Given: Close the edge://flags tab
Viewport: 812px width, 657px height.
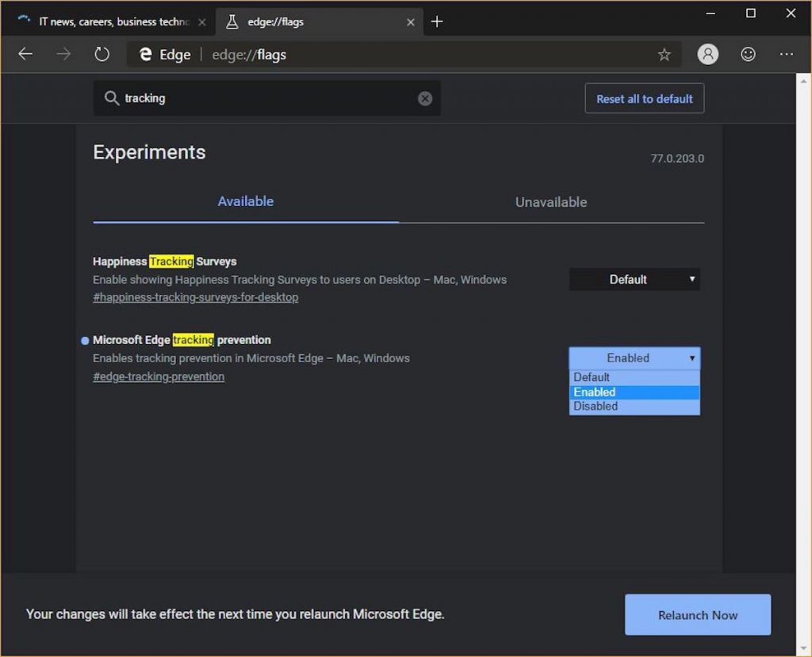Looking at the screenshot, I should pos(410,22).
